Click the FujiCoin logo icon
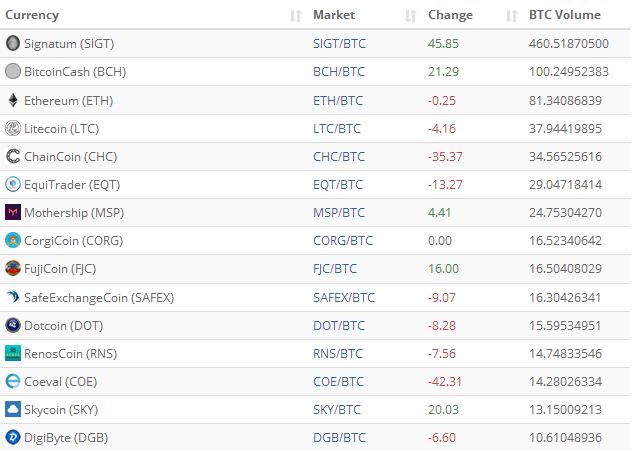 pyautogui.click(x=13, y=268)
